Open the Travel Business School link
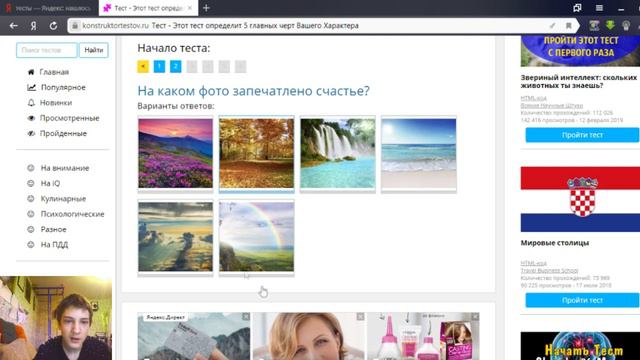This screenshot has height=360, width=640. pyautogui.click(x=549, y=271)
